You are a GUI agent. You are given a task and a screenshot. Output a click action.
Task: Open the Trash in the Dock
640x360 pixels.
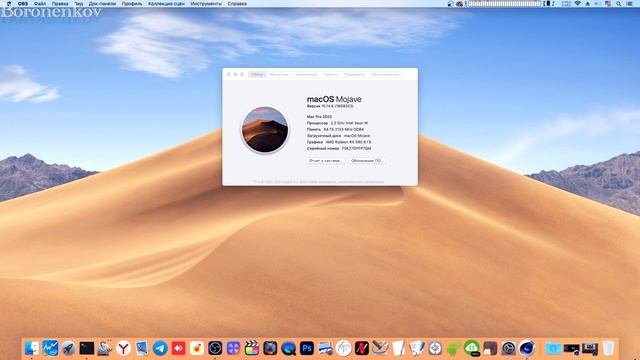(608, 348)
